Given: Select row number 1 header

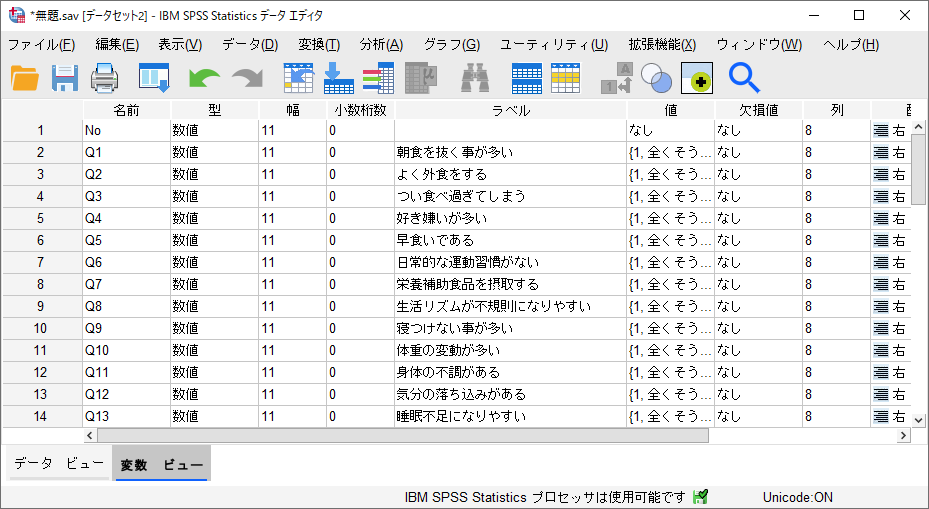Looking at the screenshot, I should point(41,130).
